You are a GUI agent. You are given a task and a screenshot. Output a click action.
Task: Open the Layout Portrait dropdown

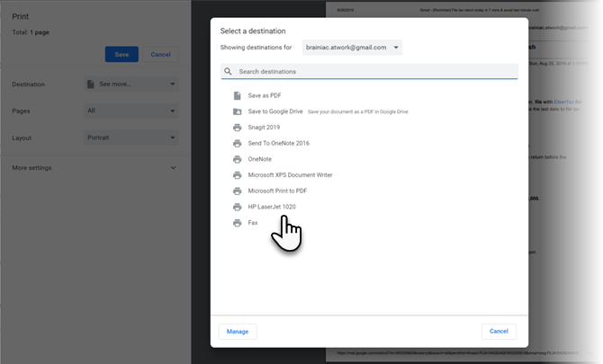click(x=131, y=138)
